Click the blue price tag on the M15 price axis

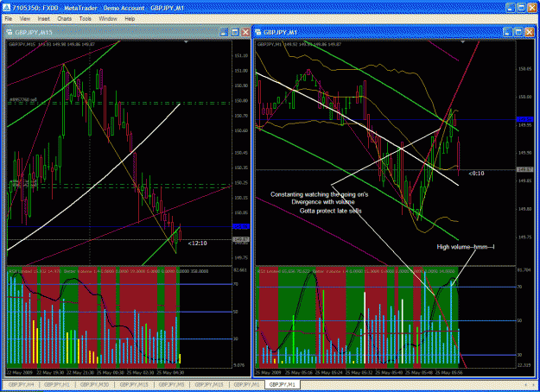(241, 226)
